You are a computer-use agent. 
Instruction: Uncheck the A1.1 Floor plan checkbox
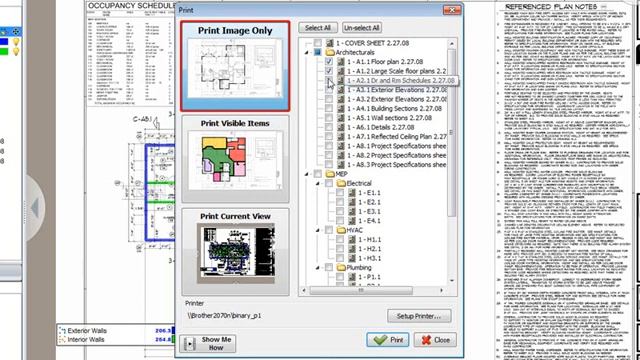[329, 62]
